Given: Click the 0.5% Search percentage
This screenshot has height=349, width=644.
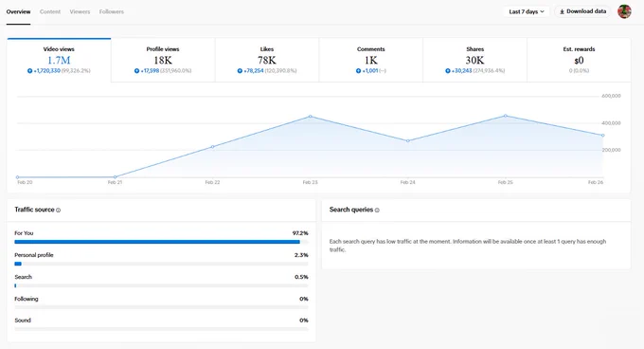Looking at the screenshot, I should coord(301,277).
